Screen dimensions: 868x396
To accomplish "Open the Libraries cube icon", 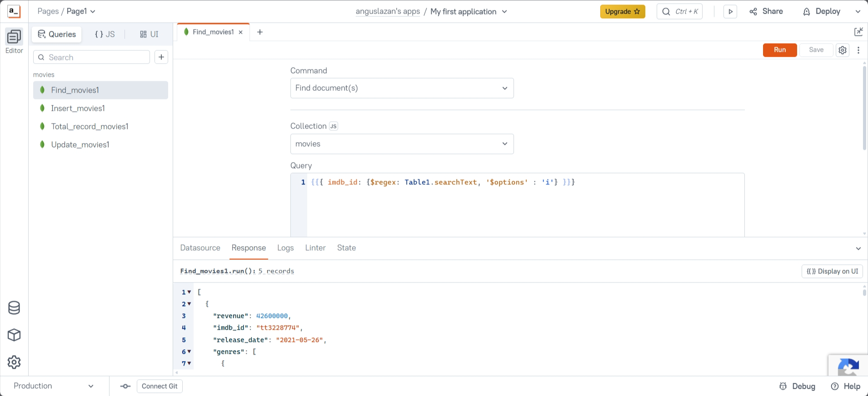I will (x=14, y=335).
